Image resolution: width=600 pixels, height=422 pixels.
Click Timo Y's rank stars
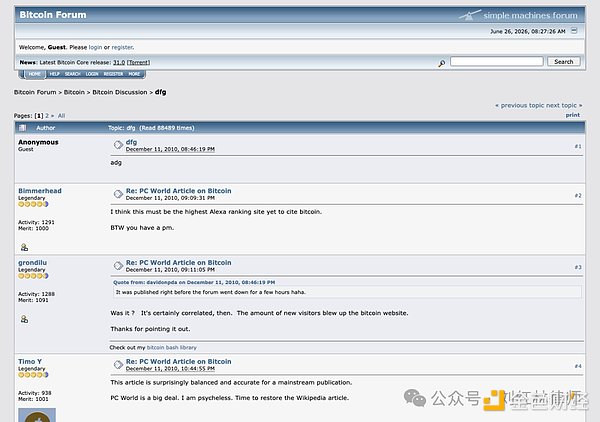(33, 375)
